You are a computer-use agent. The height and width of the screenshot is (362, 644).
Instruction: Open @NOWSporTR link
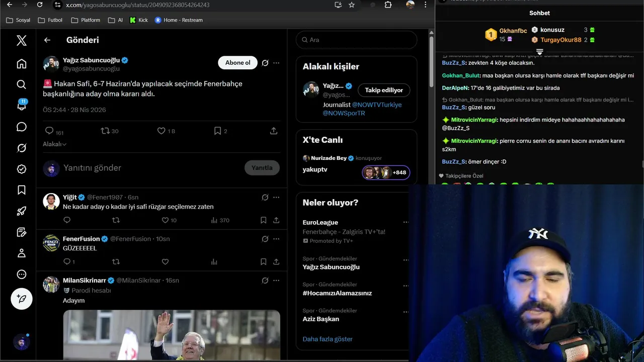(x=344, y=113)
